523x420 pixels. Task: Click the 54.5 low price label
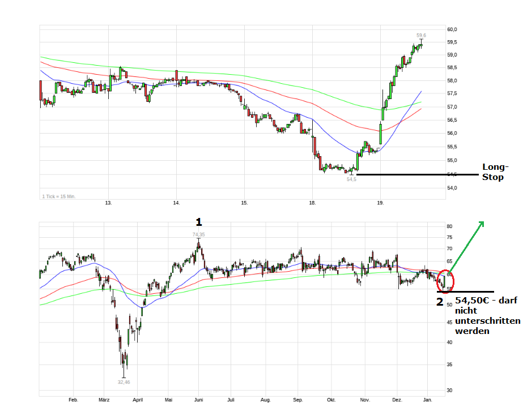[x=351, y=179]
